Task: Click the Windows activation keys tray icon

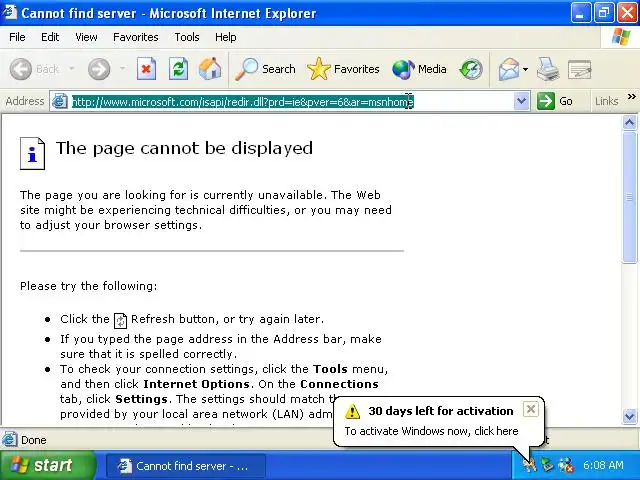Action: click(529, 465)
